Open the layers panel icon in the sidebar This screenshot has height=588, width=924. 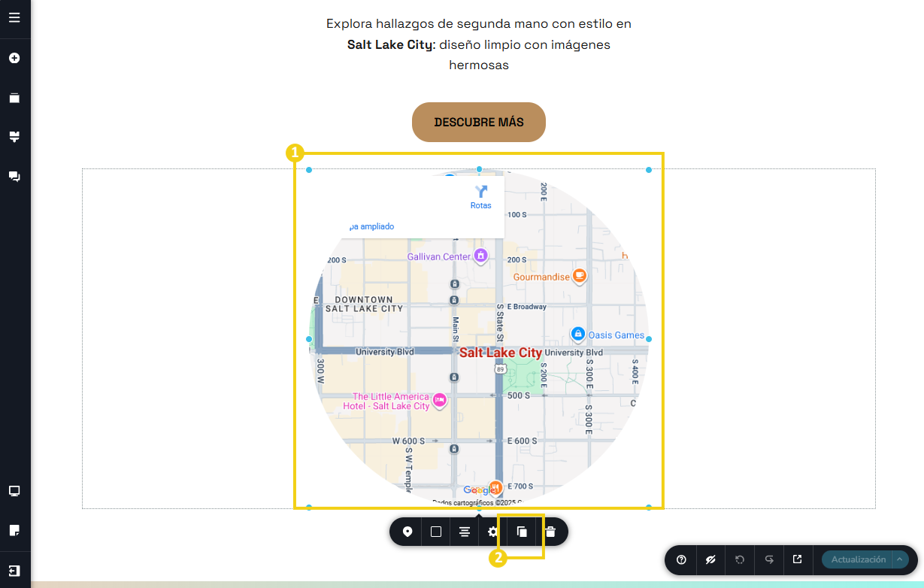(x=14, y=98)
